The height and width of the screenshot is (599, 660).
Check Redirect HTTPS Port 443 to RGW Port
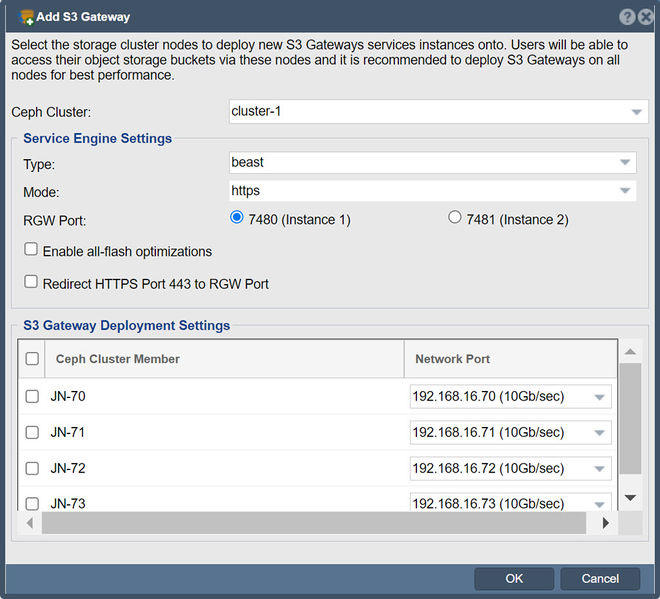[31, 282]
